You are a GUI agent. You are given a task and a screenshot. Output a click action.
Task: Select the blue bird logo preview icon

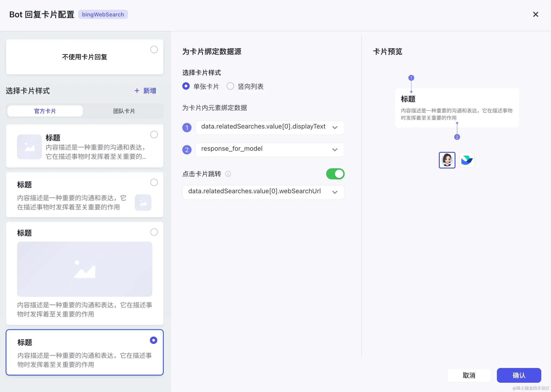click(x=467, y=160)
